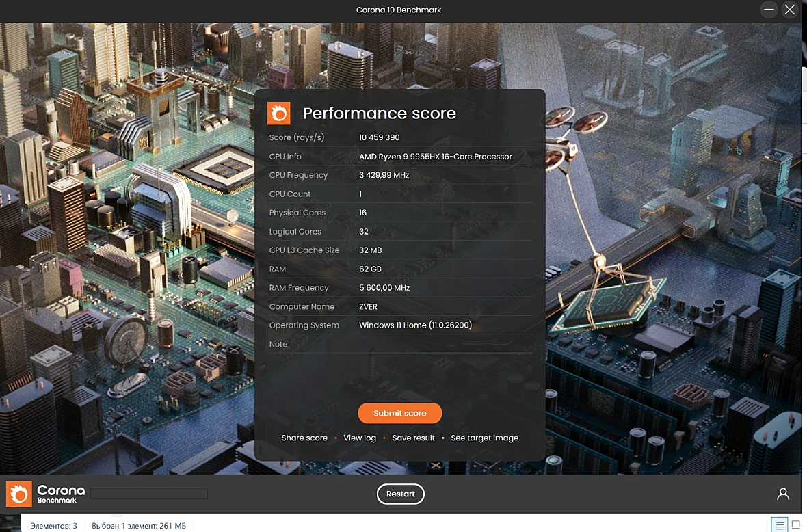Click the Performance score heading

pyautogui.click(x=380, y=114)
